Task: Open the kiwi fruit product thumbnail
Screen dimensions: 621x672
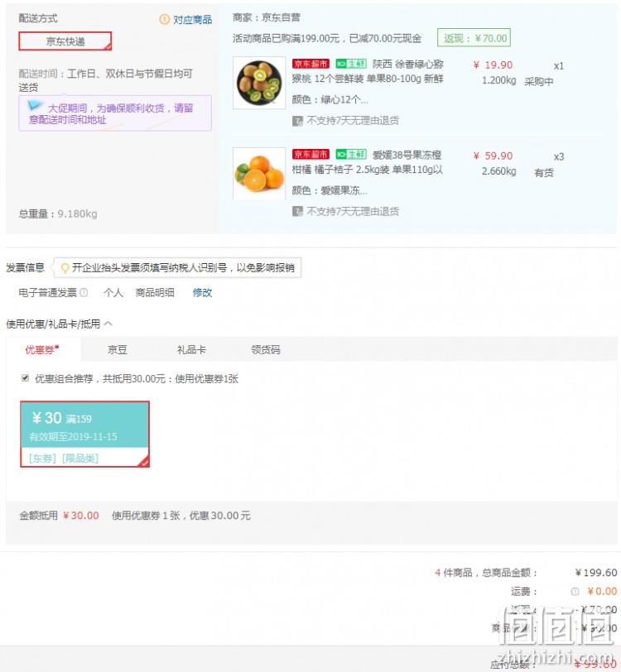Action: [x=259, y=83]
